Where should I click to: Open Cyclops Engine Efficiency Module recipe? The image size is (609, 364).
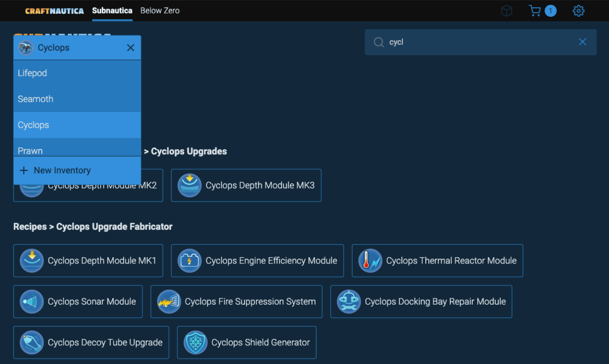click(258, 261)
